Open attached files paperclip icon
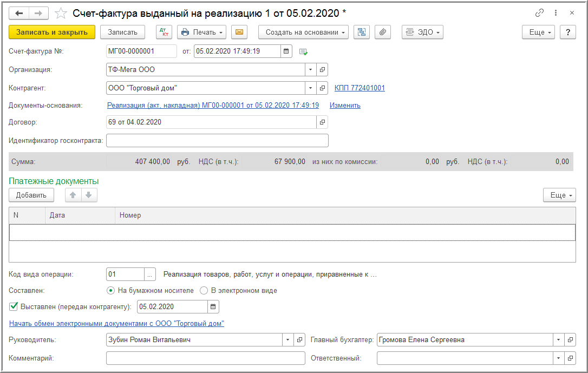Image resolution: width=588 pixels, height=373 pixels. click(382, 32)
